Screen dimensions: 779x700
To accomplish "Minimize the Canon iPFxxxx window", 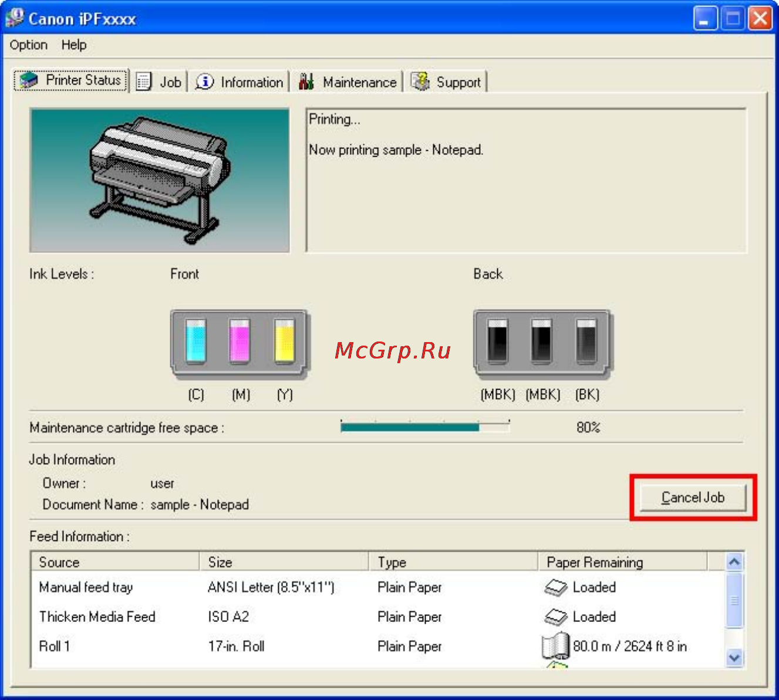I will pos(706,18).
